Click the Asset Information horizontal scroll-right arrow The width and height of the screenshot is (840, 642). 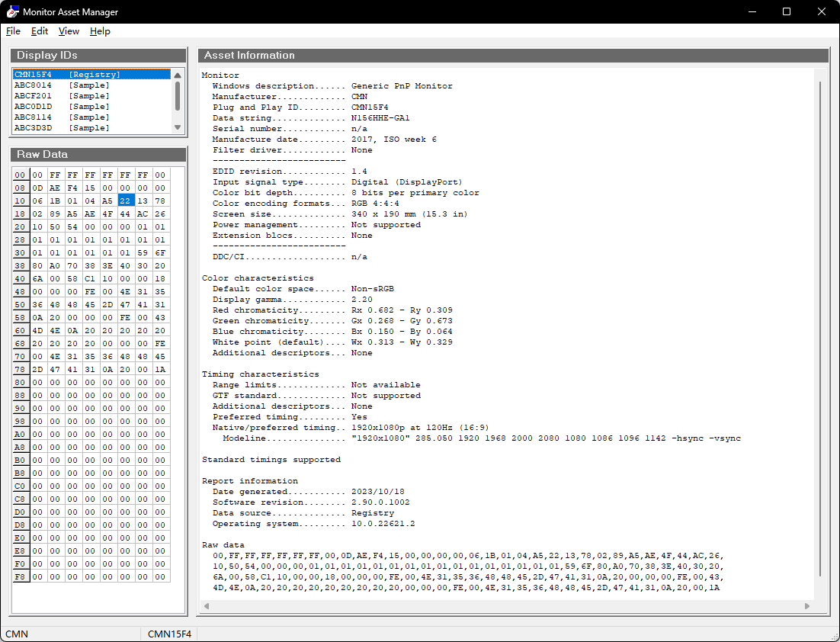pos(807,606)
